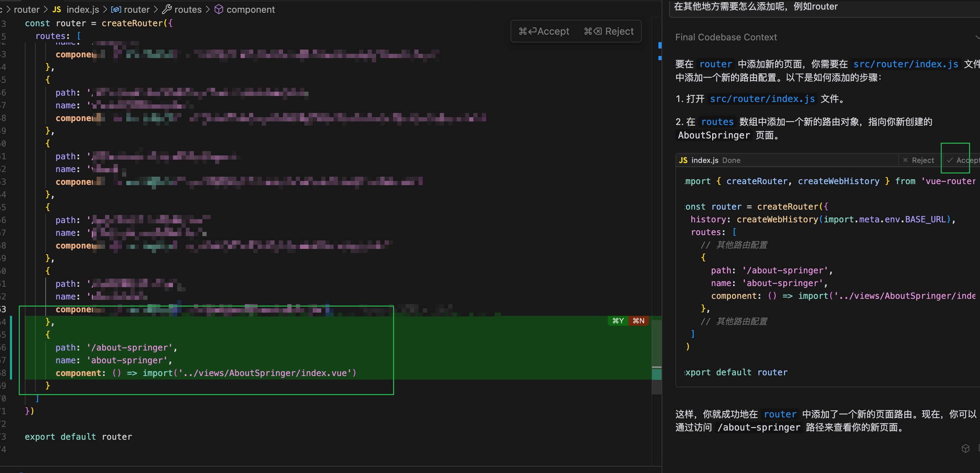Reject all changes with the top Reject button

click(609, 31)
